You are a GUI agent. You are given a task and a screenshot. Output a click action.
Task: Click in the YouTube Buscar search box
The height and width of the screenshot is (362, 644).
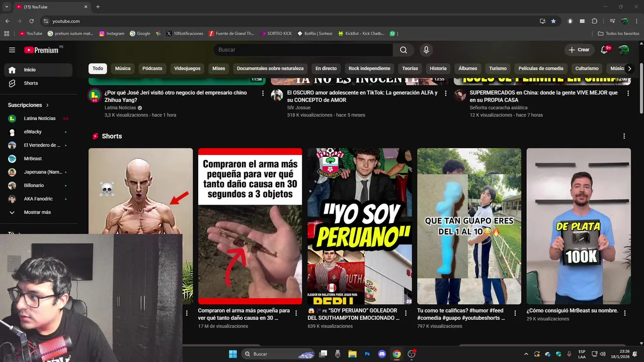(303, 50)
